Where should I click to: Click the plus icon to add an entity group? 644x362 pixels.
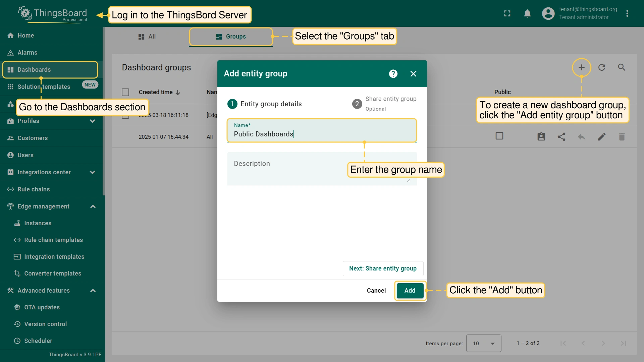point(581,67)
